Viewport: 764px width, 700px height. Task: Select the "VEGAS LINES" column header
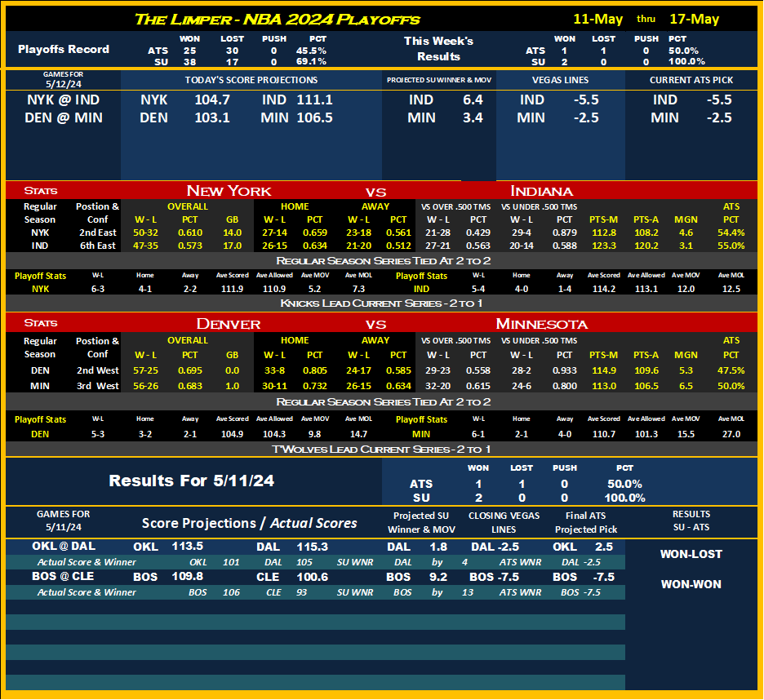560,80
